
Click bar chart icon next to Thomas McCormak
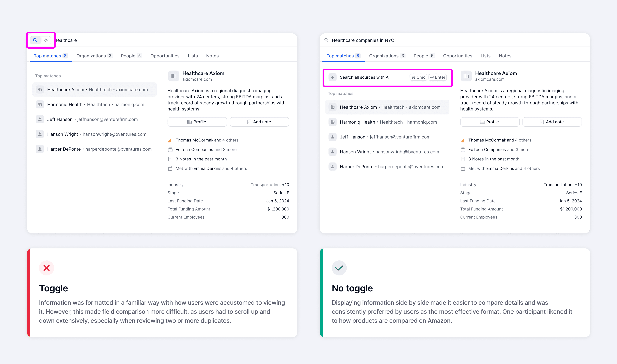(170, 140)
